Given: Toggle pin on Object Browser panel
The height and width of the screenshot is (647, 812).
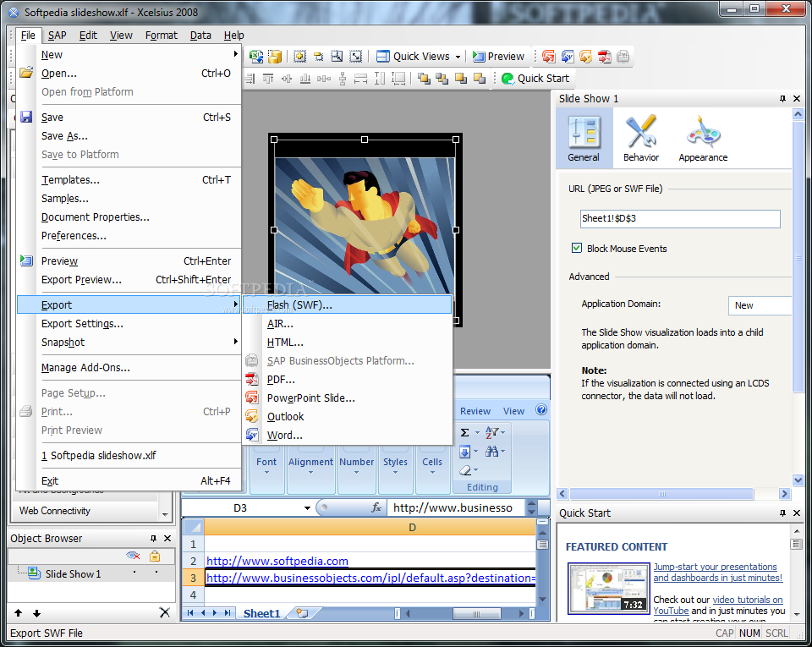Looking at the screenshot, I should 153,538.
